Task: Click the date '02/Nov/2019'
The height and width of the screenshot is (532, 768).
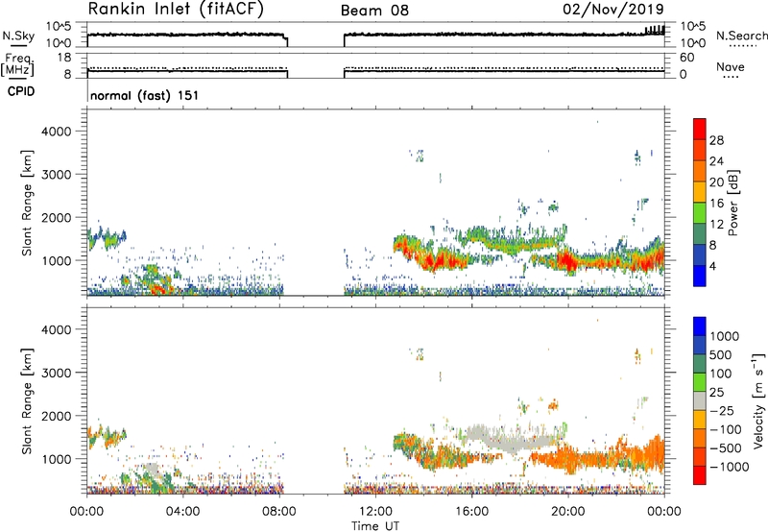Action: click(x=613, y=9)
